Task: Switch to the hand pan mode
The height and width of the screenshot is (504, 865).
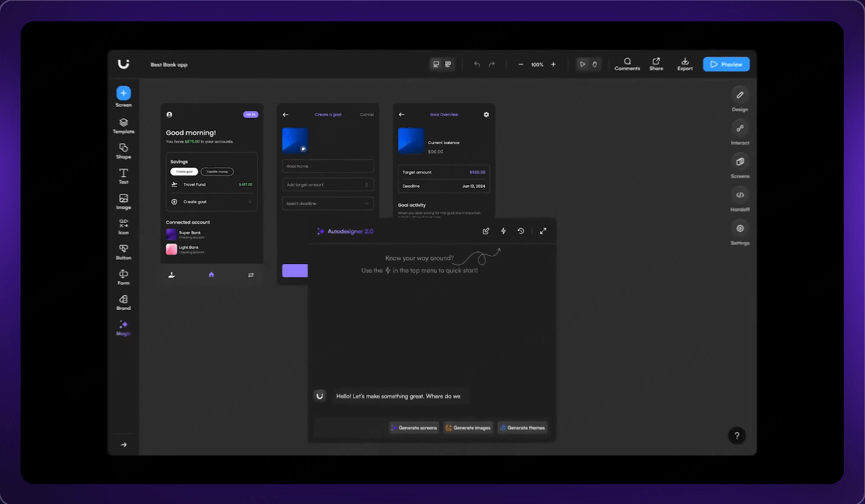Action: (x=595, y=64)
